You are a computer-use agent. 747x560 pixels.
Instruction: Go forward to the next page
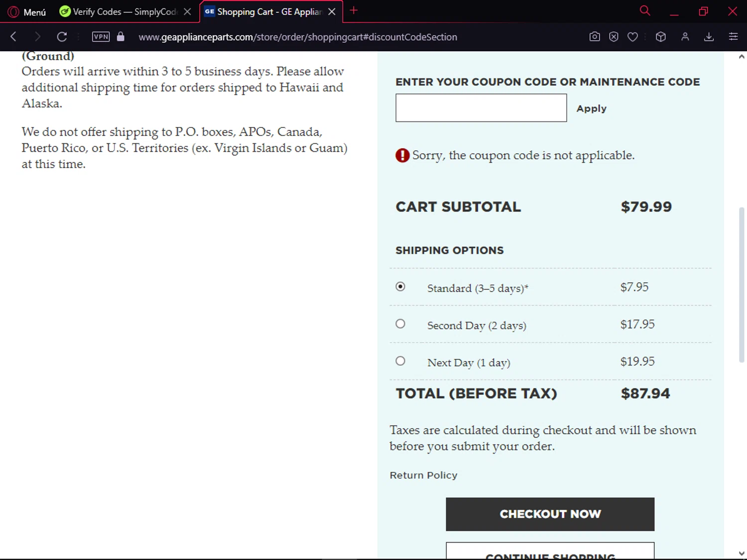[37, 36]
